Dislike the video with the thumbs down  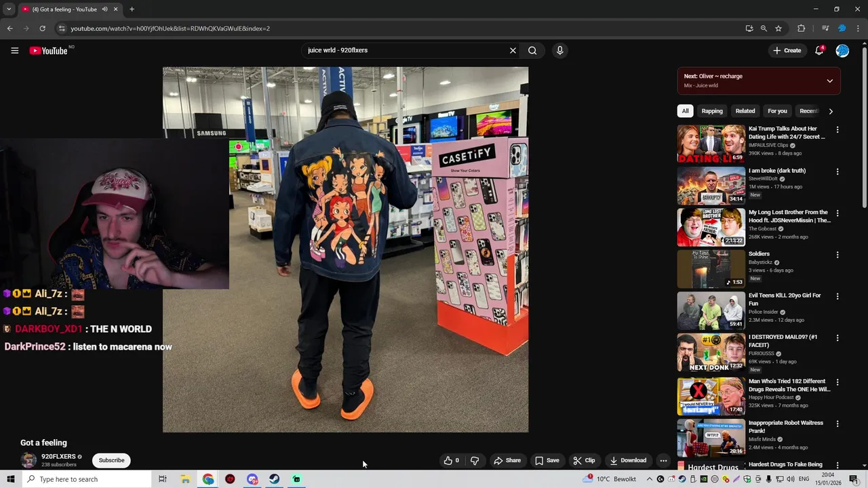click(475, 460)
